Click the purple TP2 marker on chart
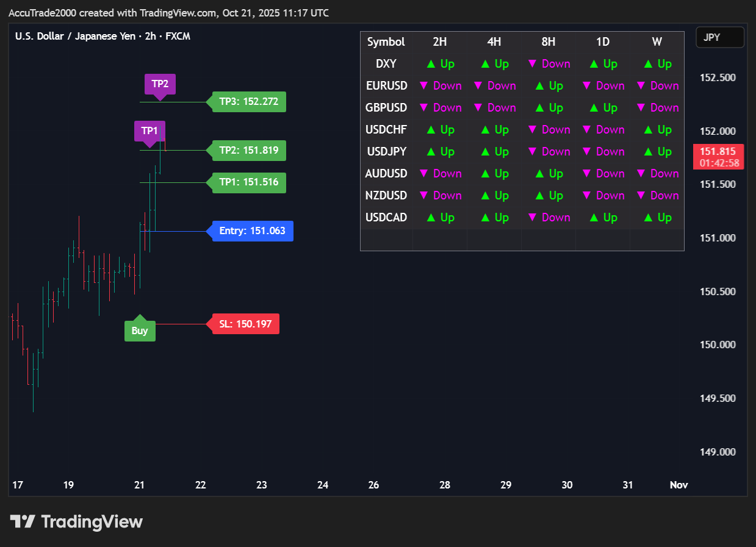The image size is (756, 547). [x=160, y=84]
